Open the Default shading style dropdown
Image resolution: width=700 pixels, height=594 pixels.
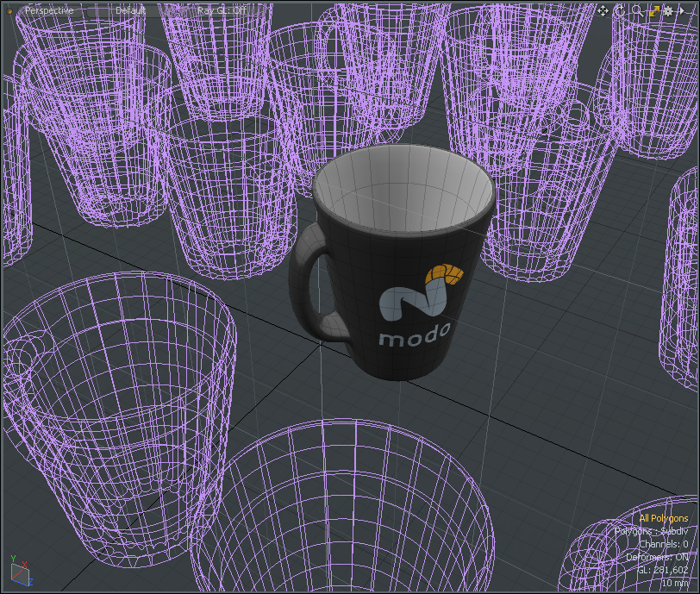point(130,10)
